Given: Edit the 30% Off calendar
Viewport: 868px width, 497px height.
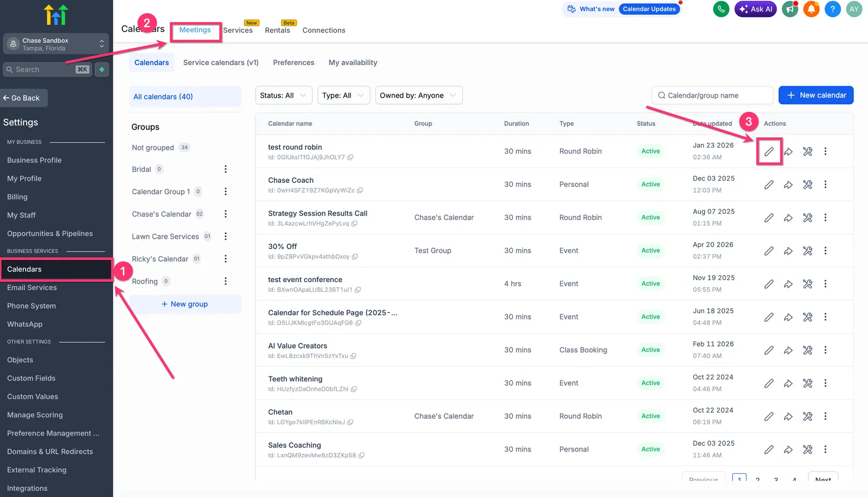Looking at the screenshot, I should coord(769,251).
